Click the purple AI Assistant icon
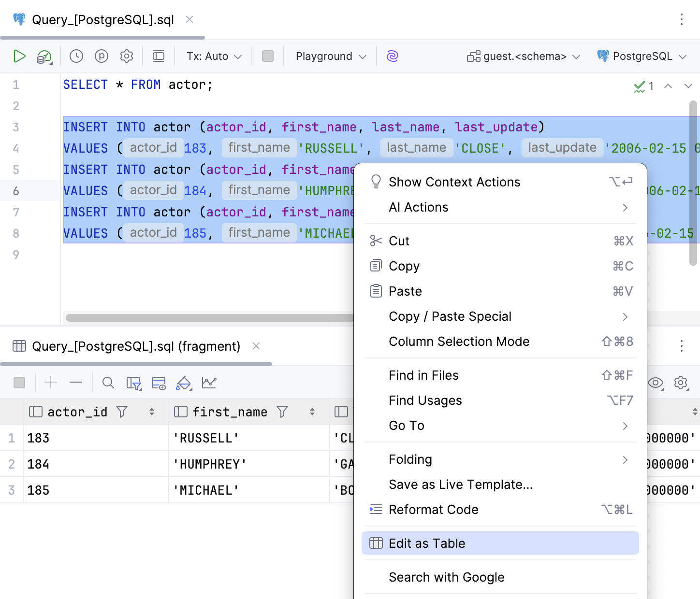Viewport: 700px width, 599px height. (392, 56)
